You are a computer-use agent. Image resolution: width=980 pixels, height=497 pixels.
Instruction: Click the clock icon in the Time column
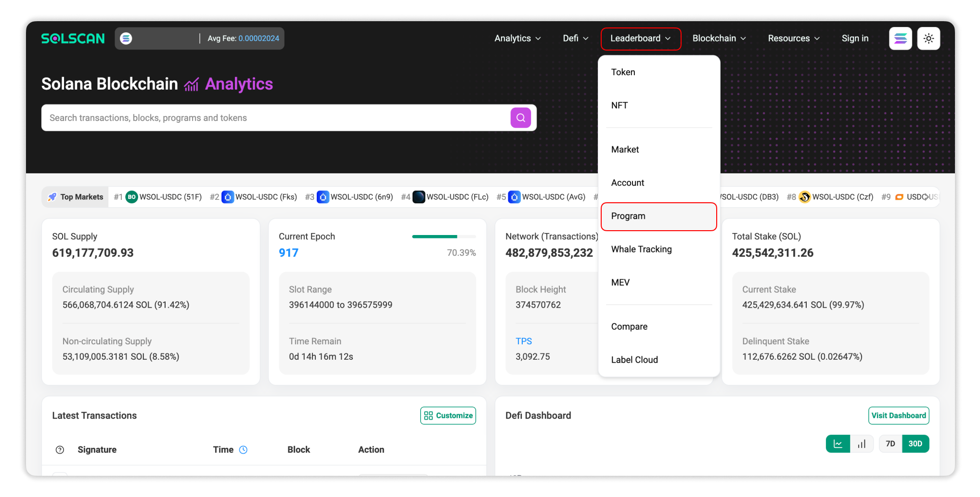tap(243, 449)
